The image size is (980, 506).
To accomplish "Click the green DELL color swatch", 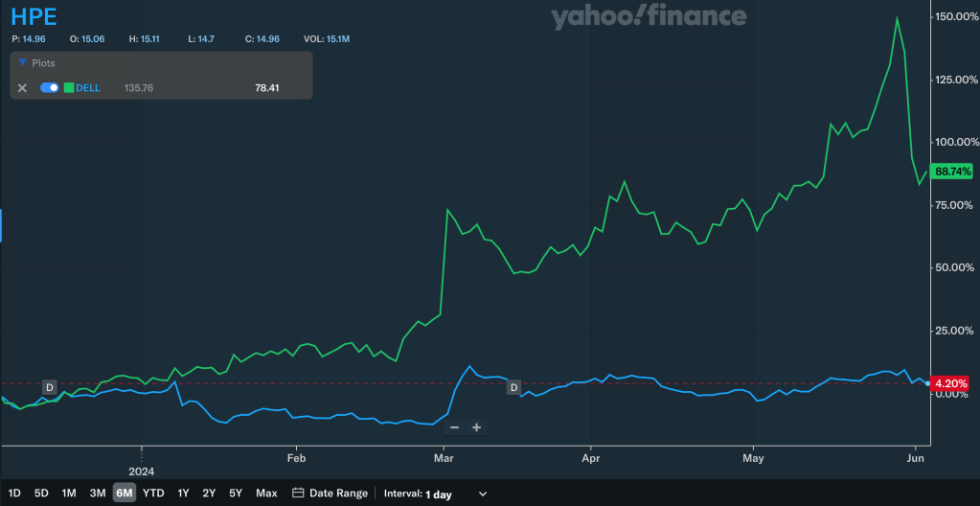I will pos(69,88).
